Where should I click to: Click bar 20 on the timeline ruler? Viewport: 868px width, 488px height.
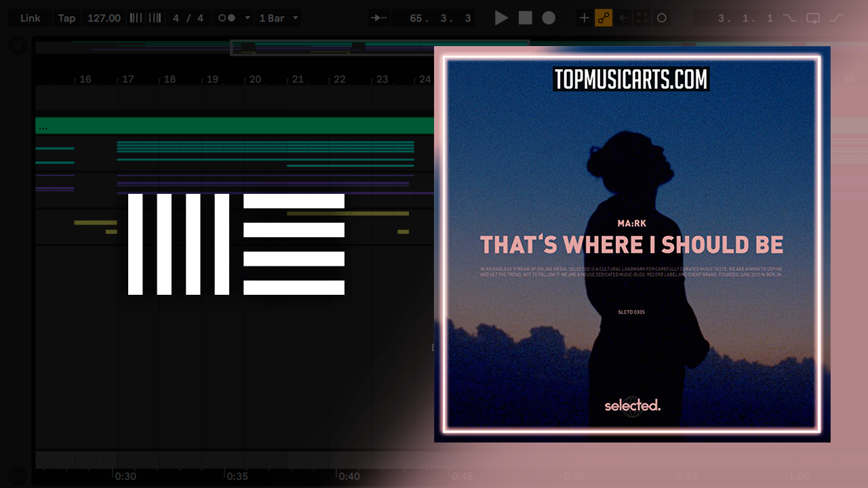(x=255, y=79)
